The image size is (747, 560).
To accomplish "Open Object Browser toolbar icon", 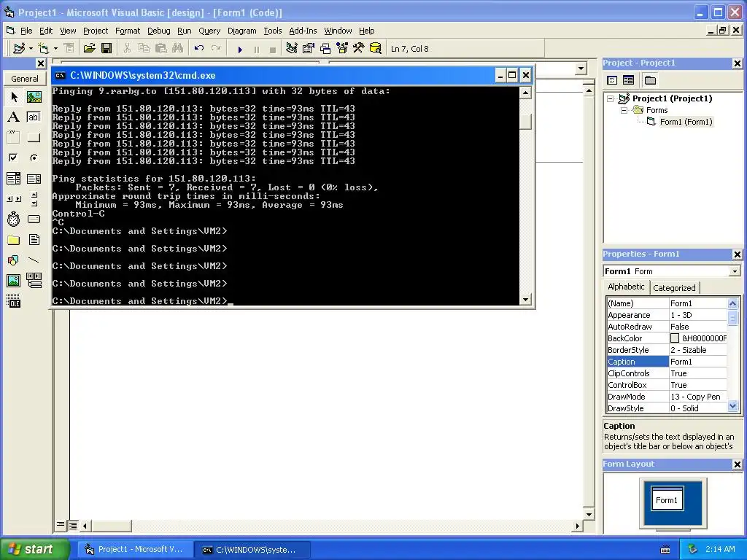I will click(x=342, y=49).
